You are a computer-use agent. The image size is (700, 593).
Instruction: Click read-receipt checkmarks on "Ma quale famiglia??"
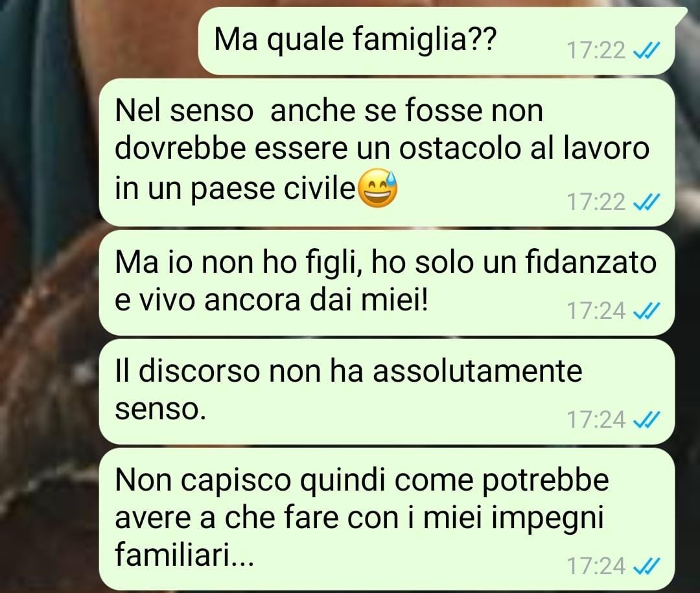click(647, 51)
